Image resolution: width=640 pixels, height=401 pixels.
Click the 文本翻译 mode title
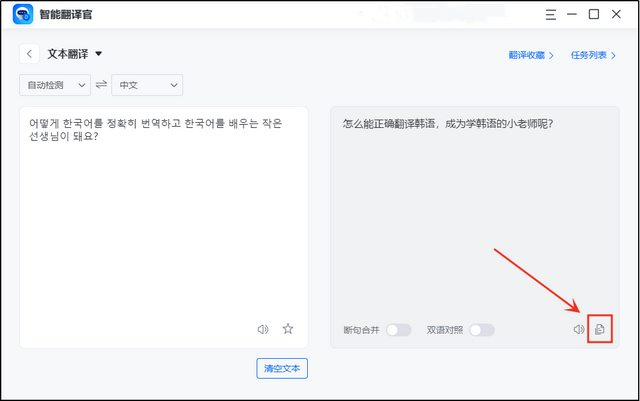click(68, 54)
